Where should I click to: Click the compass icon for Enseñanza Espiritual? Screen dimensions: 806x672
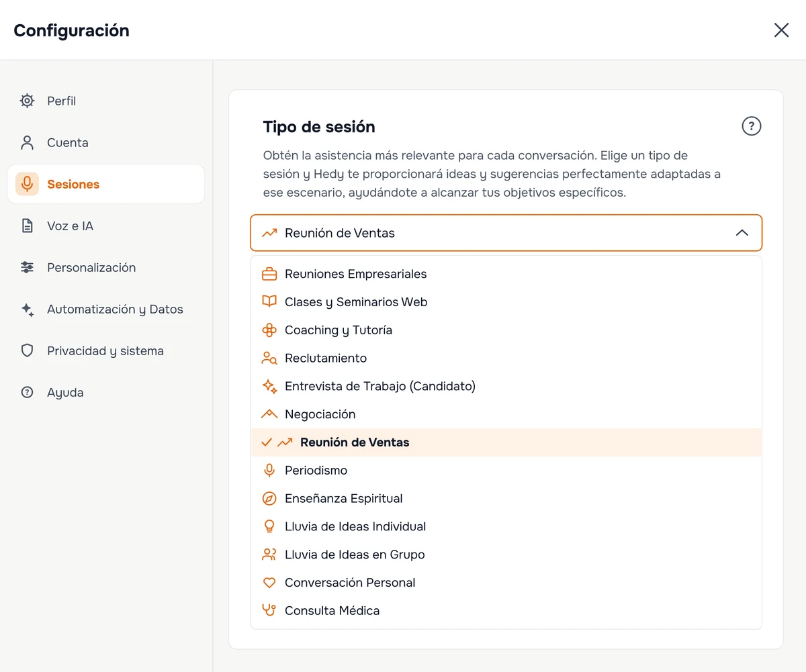pyautogui.click(x=269, y=498)
